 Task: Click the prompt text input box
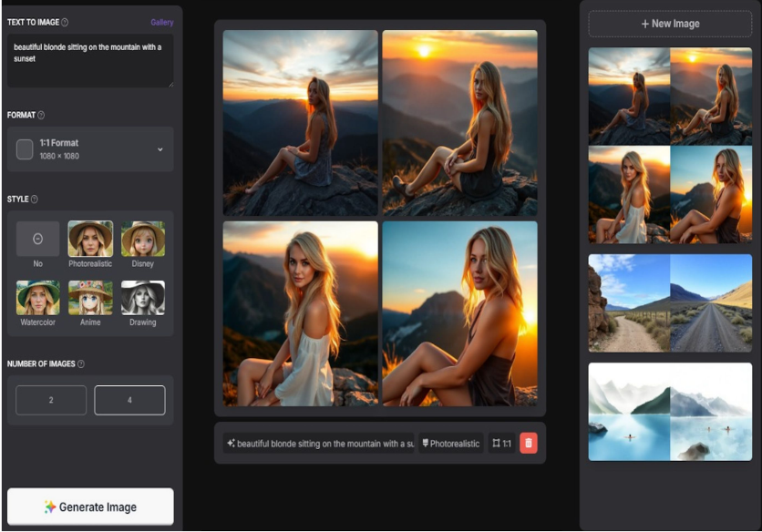90,61
